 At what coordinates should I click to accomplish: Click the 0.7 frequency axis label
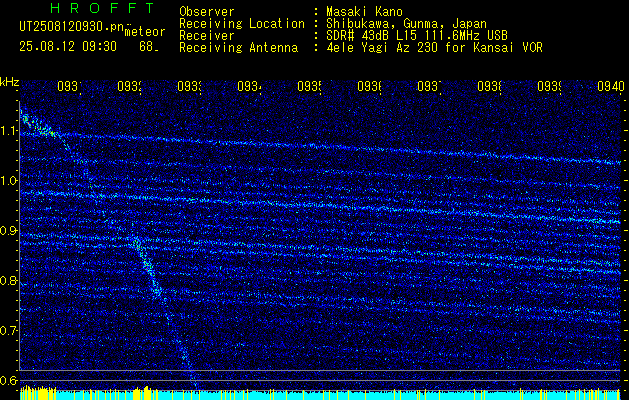pyautogui.click(x=8, y=331)
